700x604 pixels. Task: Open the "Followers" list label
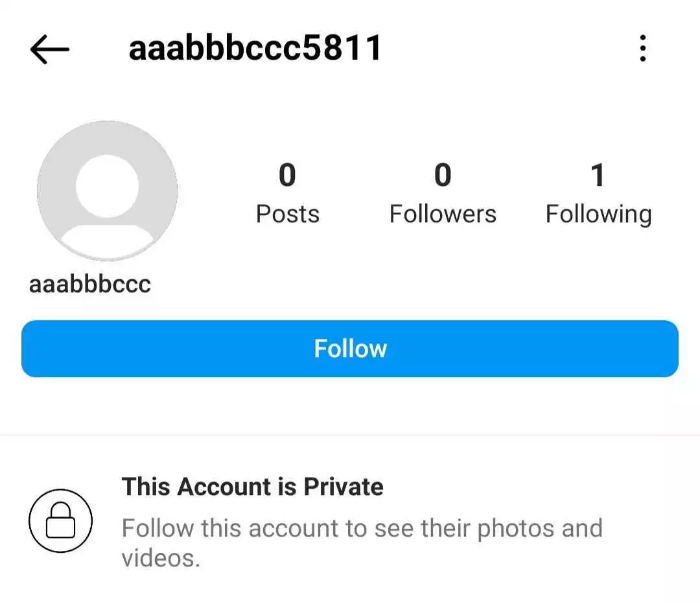click(x=443, y=214)
